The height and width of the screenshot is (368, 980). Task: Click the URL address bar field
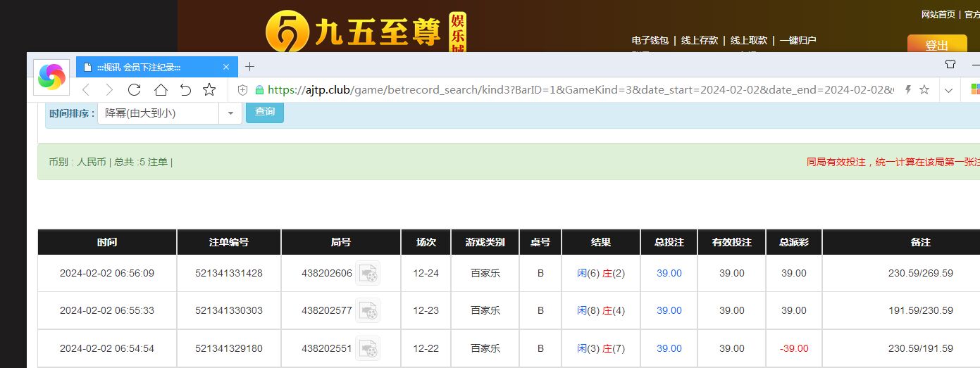578,90
